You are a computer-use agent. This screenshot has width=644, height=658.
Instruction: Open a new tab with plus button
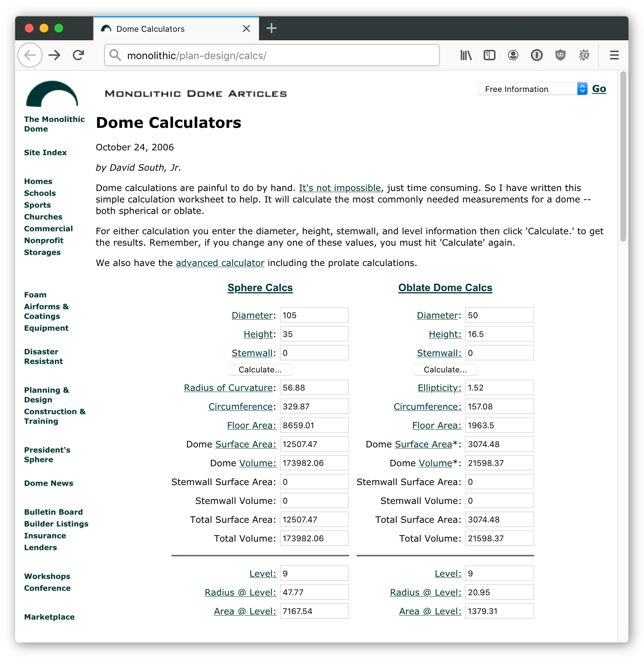(272, 28)
